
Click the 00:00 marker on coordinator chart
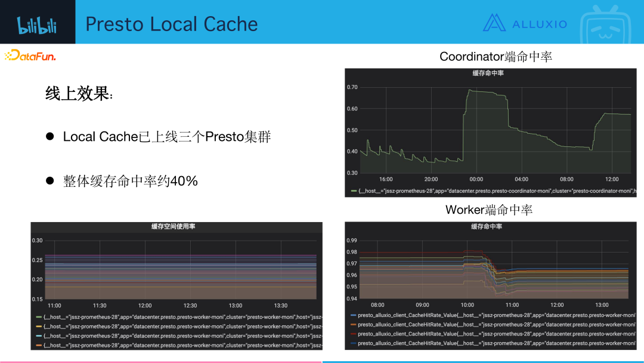pyautogui.click(x=476, y=179)
